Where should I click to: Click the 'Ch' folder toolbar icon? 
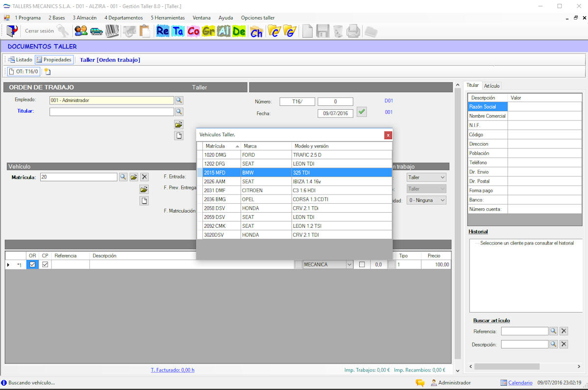coord(256,31)
